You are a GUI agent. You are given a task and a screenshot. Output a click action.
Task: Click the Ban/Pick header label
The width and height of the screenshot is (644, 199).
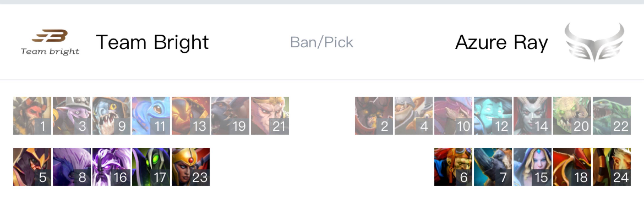click(321, 42)
